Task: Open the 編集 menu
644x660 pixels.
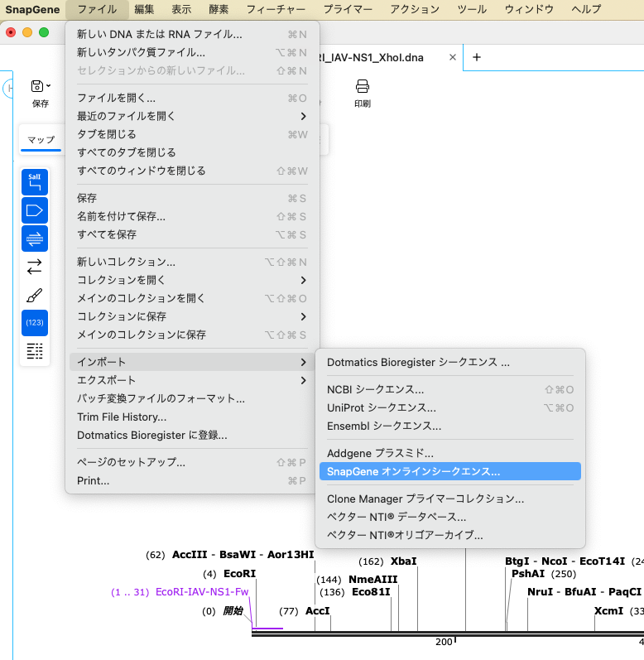Action: [x=144, y=9]
